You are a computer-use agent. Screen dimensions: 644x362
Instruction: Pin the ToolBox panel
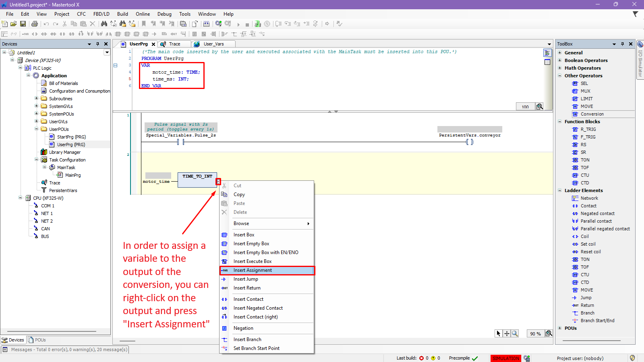click(x=622, y=44)
